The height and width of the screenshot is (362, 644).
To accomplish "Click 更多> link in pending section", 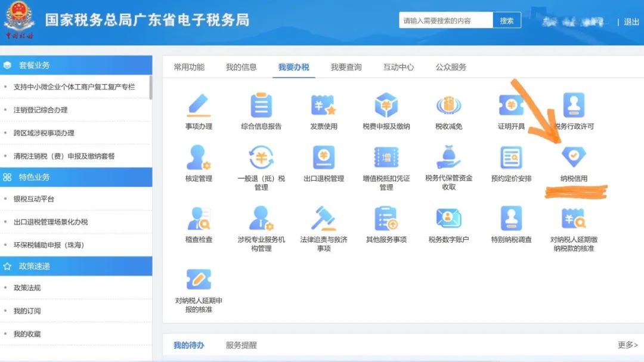I will tap(627, 345).
